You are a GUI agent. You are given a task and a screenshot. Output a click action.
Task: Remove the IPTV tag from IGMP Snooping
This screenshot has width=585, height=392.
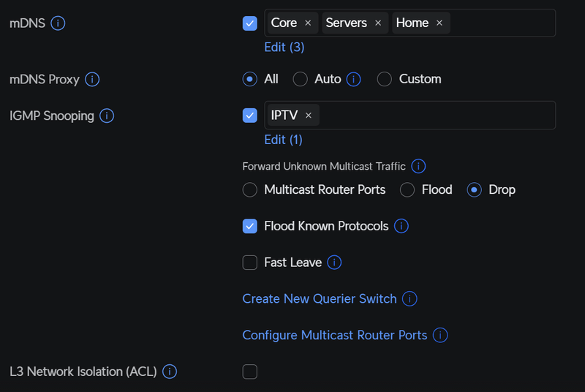click(x=309, y=116)
